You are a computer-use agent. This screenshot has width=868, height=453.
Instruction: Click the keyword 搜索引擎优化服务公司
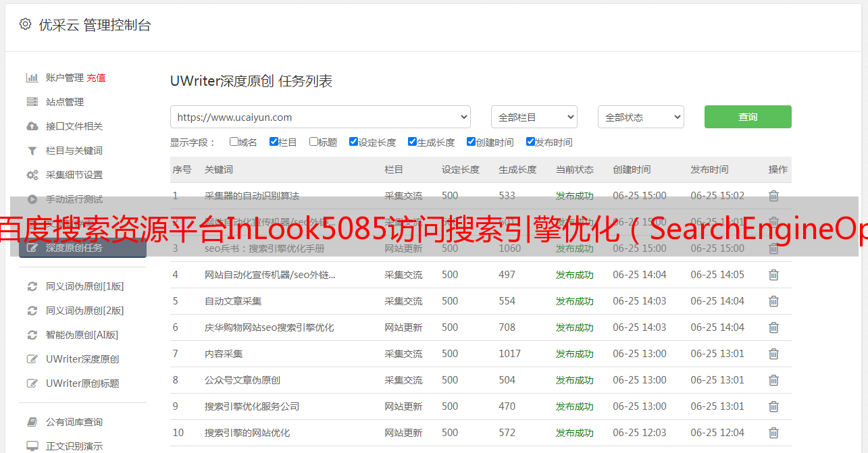[252, 406]
